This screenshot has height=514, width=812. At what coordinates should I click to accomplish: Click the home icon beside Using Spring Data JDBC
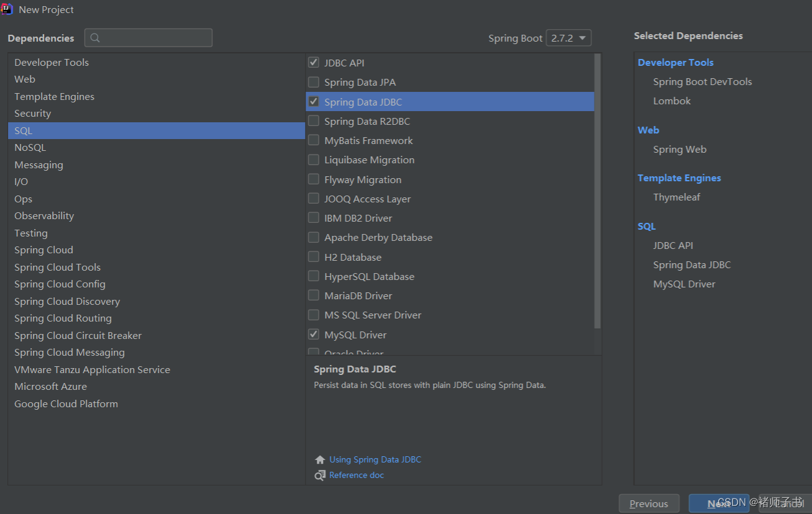320,460
